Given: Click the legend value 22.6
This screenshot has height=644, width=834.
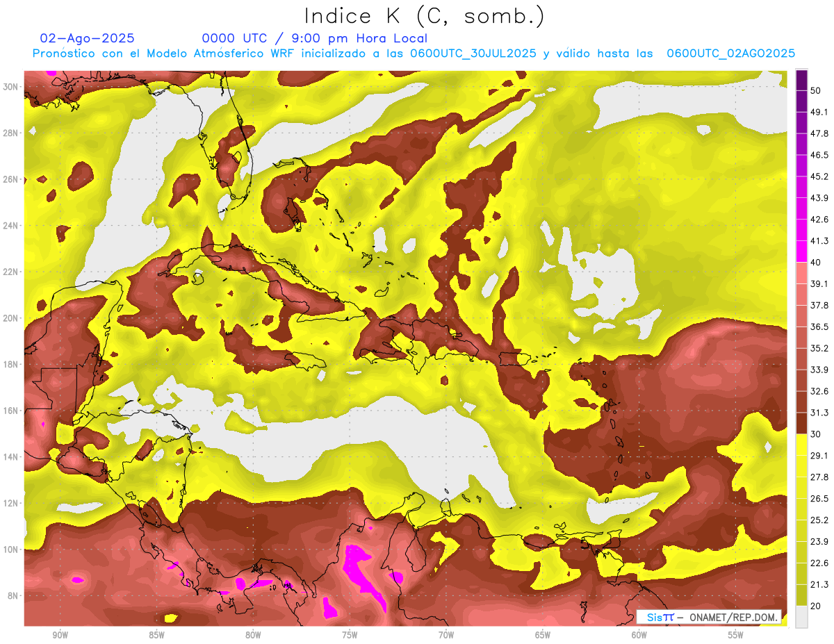Looking at the screenshot, I should (819, 563).
